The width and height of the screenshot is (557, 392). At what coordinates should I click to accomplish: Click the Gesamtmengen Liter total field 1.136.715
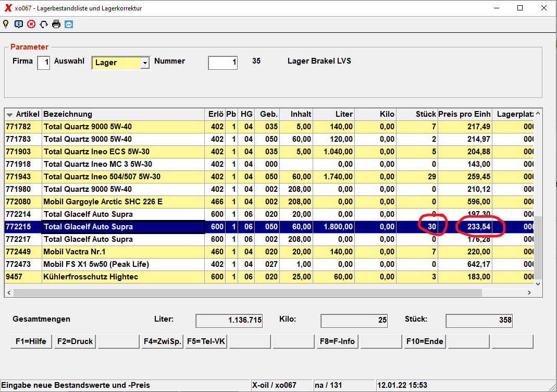tap(229, 321)
